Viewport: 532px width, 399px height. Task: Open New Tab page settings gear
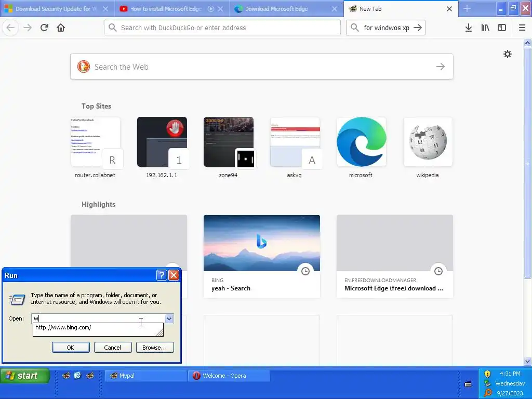507,54
